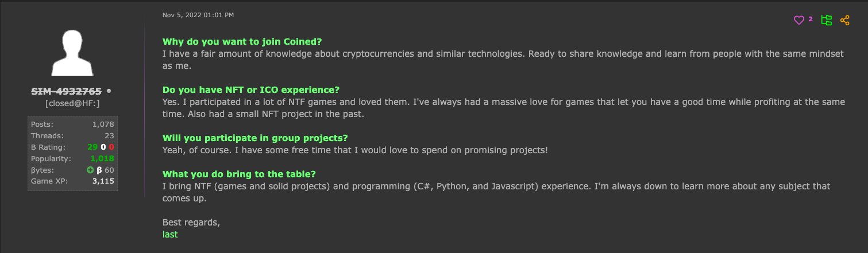
Task: Click the green 29 positive B Rating
Action: (x=92, y=147)
